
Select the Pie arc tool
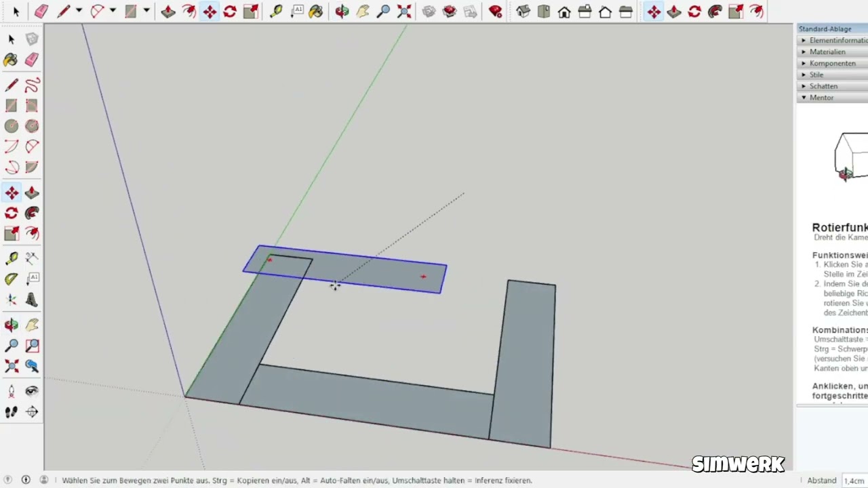click(32, 167)
